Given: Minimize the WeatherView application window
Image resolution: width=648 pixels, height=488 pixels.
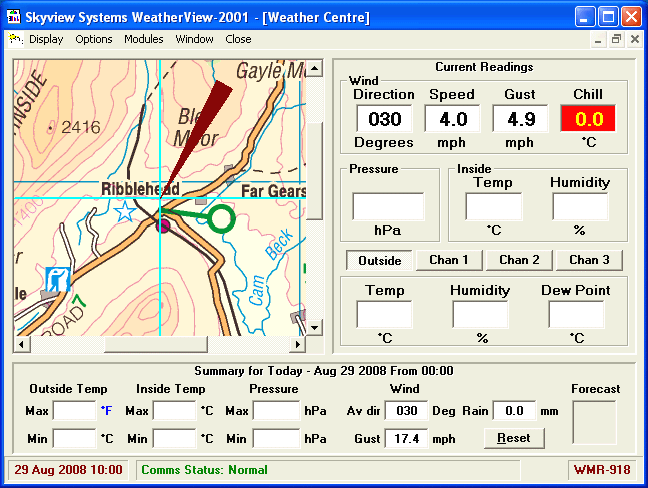Looking at the screenshot, I should click(585, 17).
